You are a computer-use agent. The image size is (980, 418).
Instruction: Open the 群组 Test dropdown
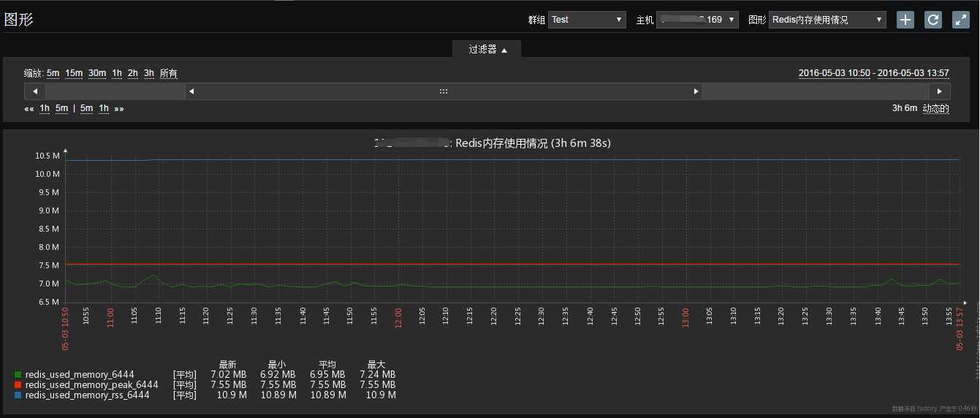[587, 20]
